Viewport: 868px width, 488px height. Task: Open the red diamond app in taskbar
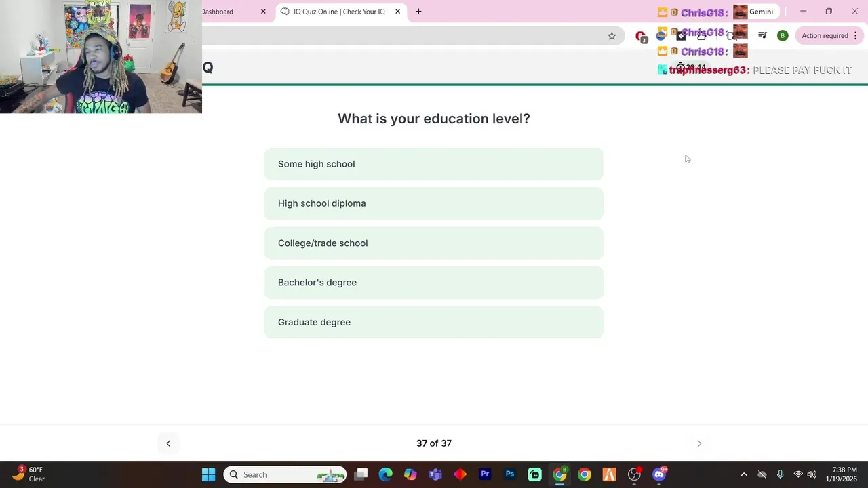point(460,474)
